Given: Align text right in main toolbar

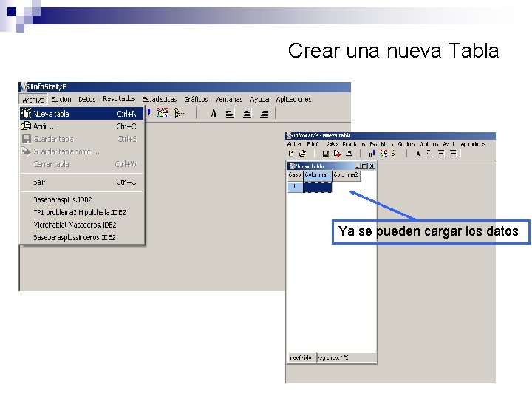Looking at the screenshot, I should pos(264,113).
